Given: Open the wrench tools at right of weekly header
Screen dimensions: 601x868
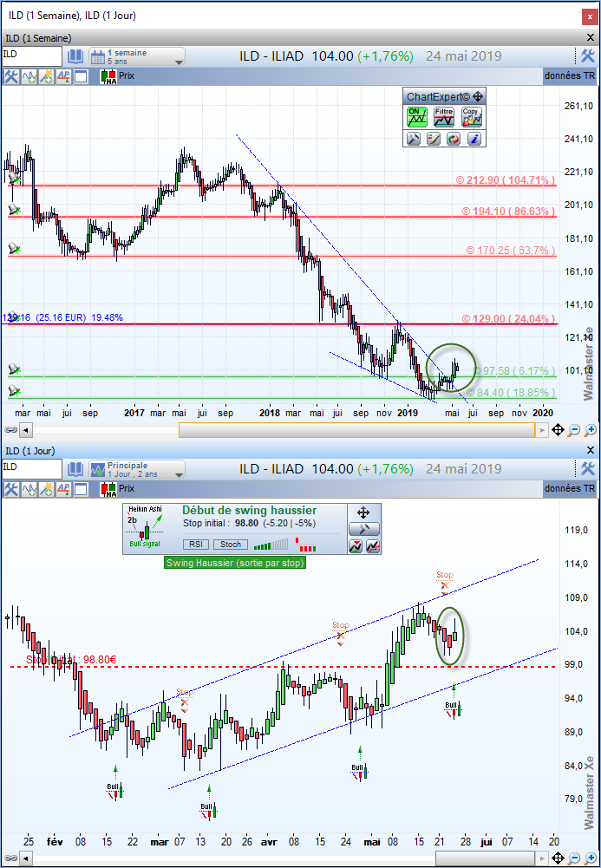Looking at the screenshot, I should [588, 56].
